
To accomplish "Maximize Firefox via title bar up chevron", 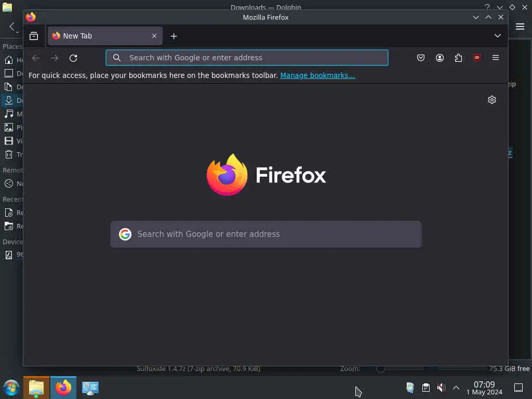I will click(x=488, y=17).
